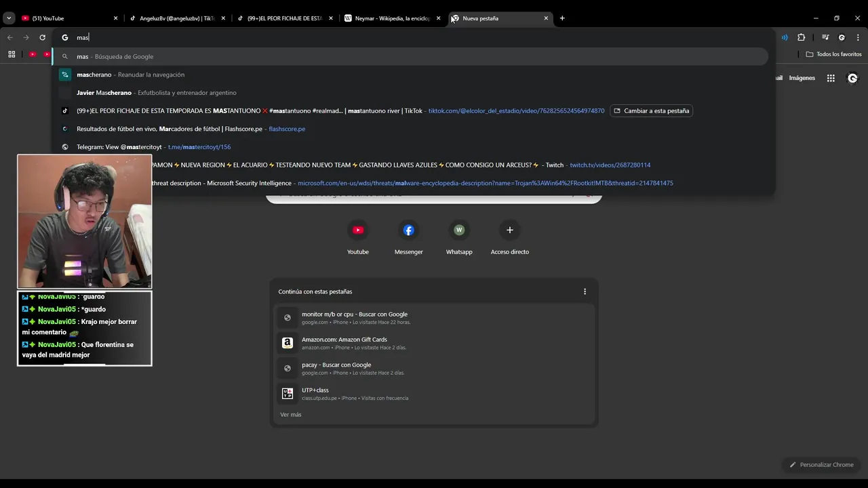
Task: Open the Extensions puzzle icon
Action: (801, 37)
